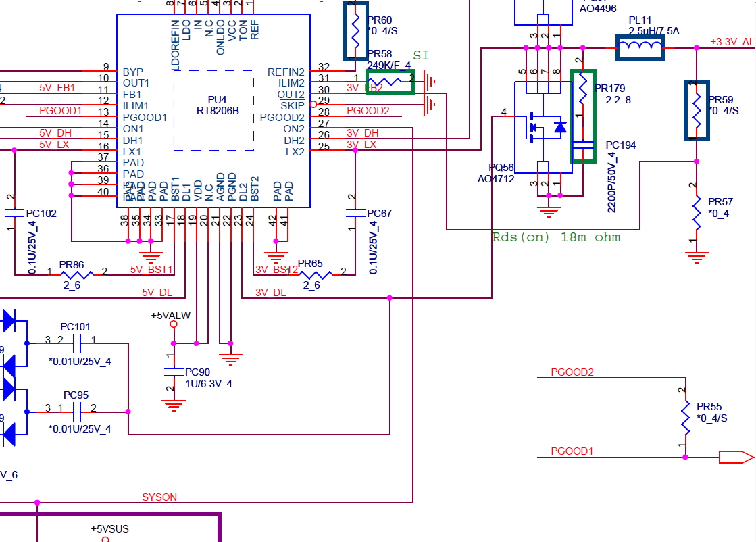Select the PC194 capacitor symbol
756x542 pixels.
(x=582, y=145)
